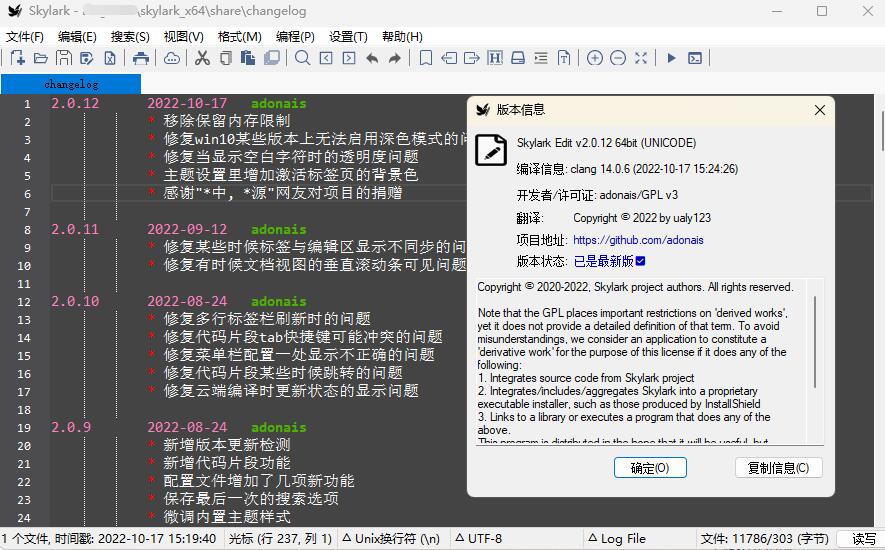
Task: Close the current file with X document icon
Action: [110, 58]
